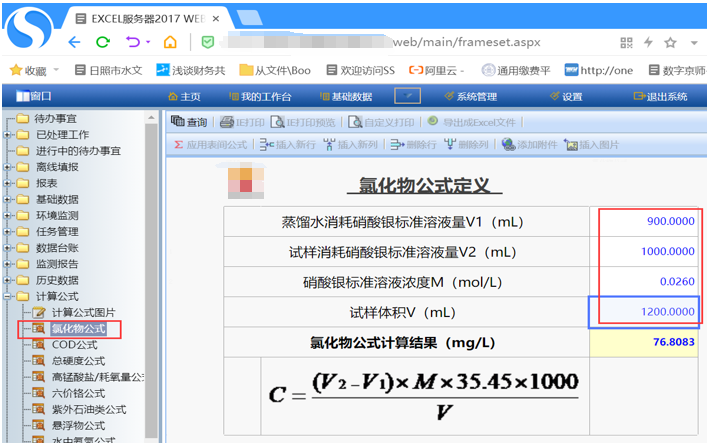The image size is (707, 447).
Task: Select COD公式 in the formula tree
Action: click(76, 345)
